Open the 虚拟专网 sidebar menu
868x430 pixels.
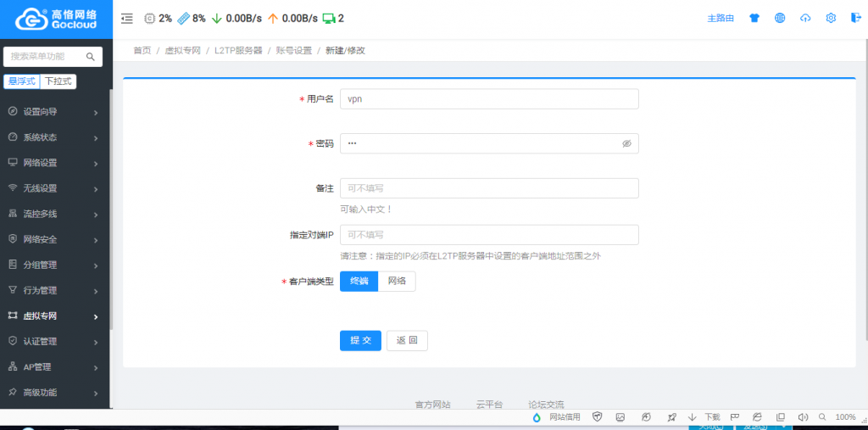[x=54, y=316]
